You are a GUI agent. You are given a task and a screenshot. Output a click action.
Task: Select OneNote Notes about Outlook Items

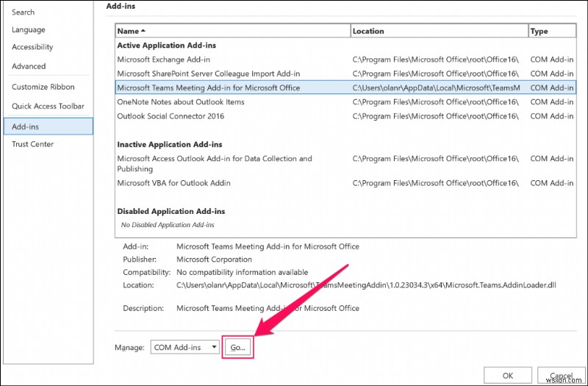click(x=345, y=102)
